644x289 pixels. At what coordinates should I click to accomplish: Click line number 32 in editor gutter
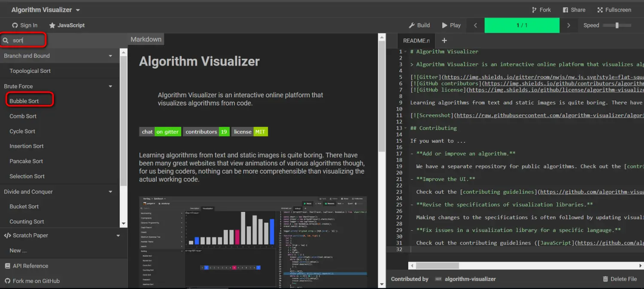400,249
